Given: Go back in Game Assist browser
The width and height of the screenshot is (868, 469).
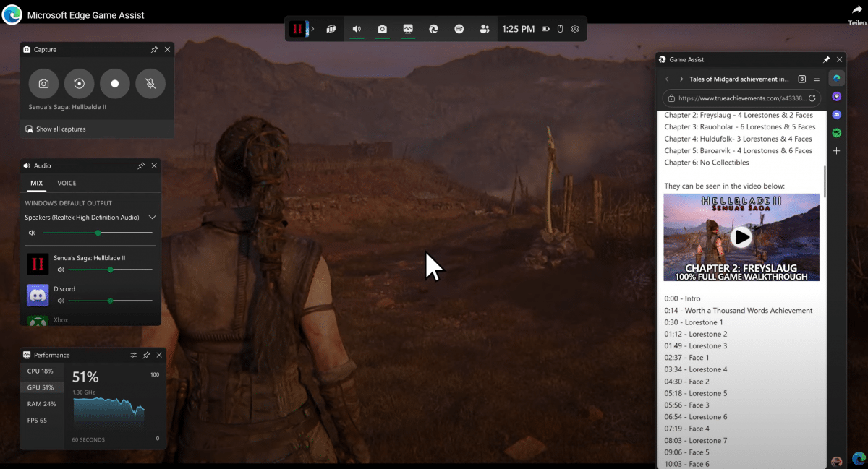Looking at the screenshot, I should click(x=667, y=79).
